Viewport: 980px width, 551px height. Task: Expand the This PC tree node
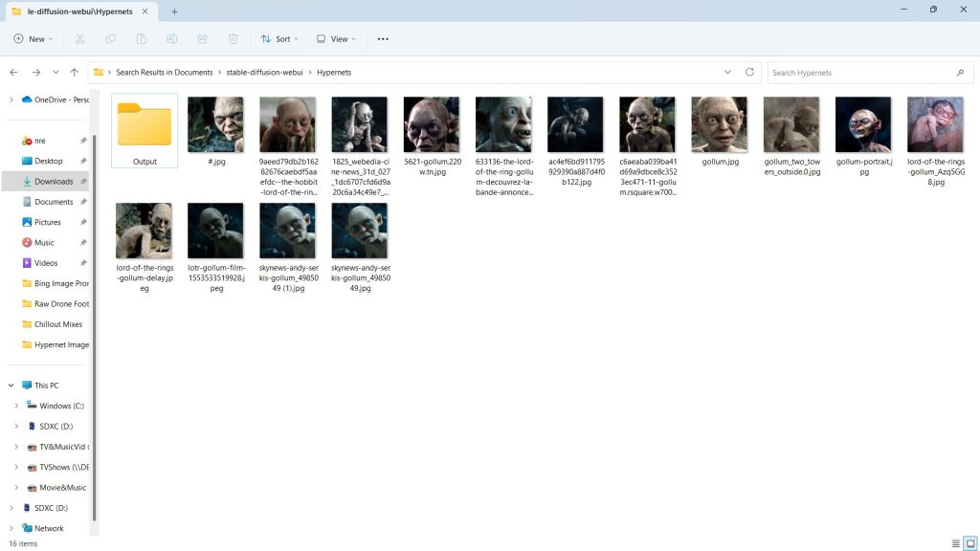(11, 386)
